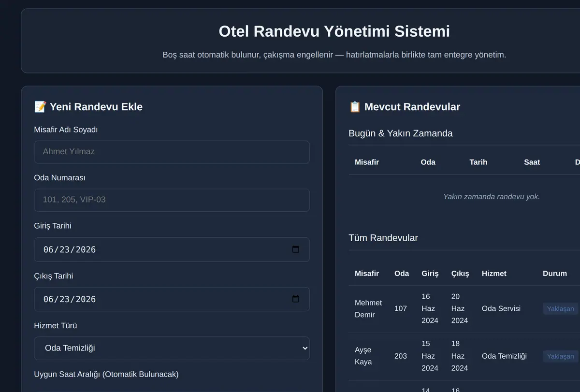Click room number 107 cell
The height and width of the screenshot is (392, 580).
pos(401,308)
